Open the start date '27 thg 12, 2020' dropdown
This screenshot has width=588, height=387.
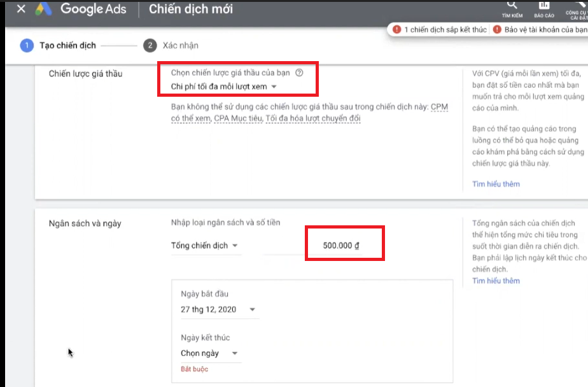click(218, 309)
